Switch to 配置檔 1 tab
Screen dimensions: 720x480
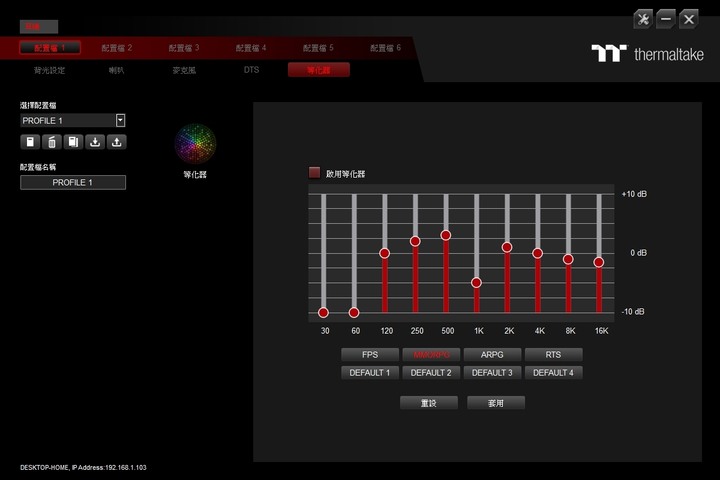pyautogui.click(x=50, y=48)
